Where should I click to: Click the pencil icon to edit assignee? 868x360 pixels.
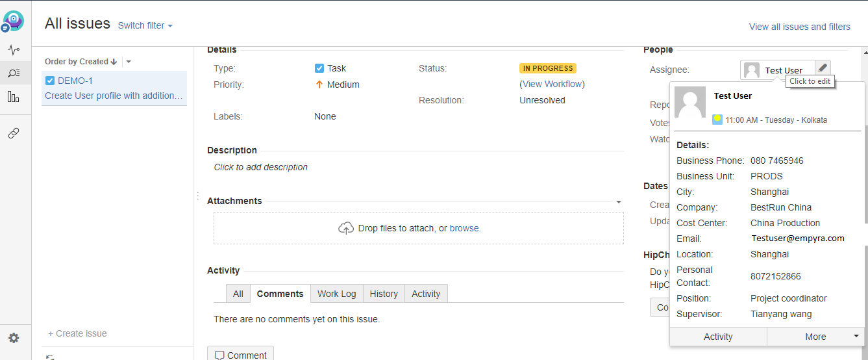pos(823,68)
